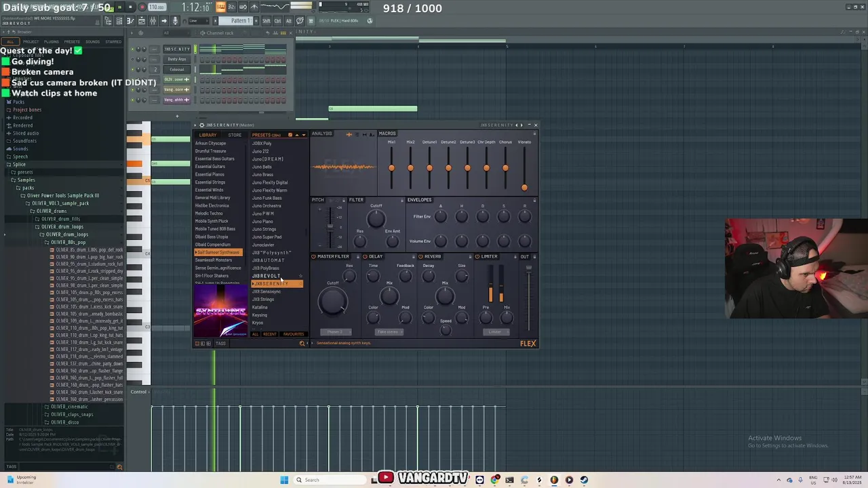This screenshot has width=868, height=488.
Task: Open the Limiter type dropdown
Action: coord(496,332)
